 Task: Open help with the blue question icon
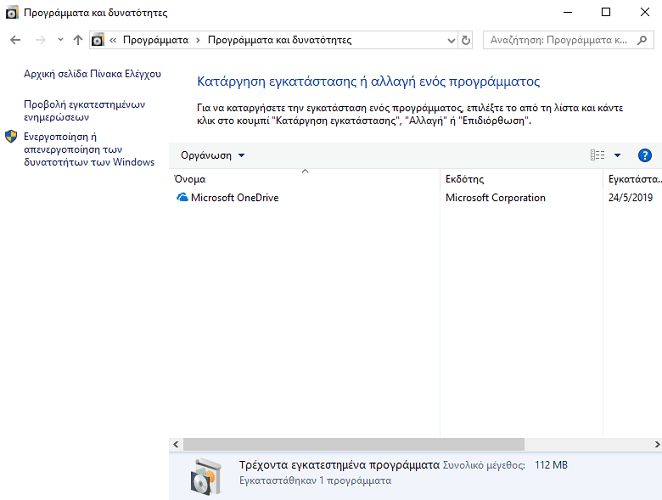pos(645,155)
